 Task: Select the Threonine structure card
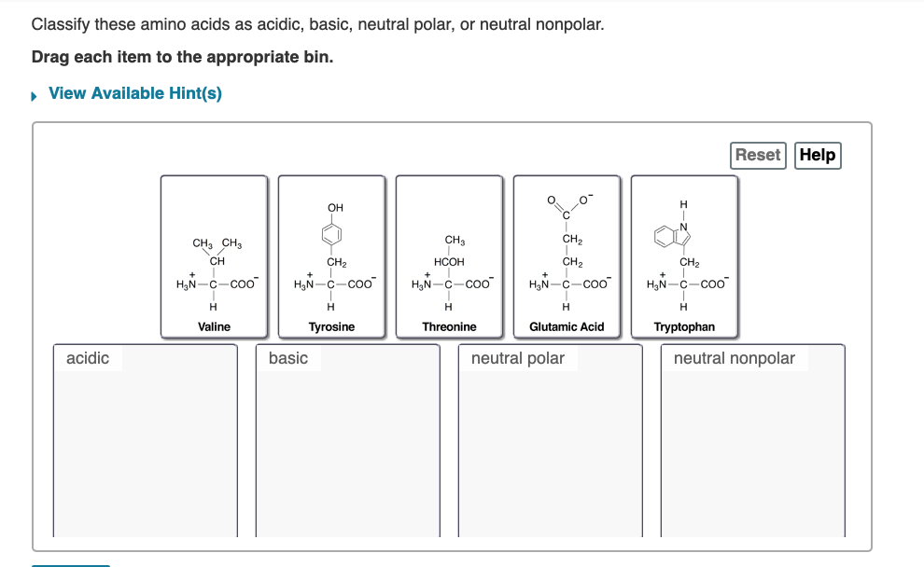tap(449, 254)
